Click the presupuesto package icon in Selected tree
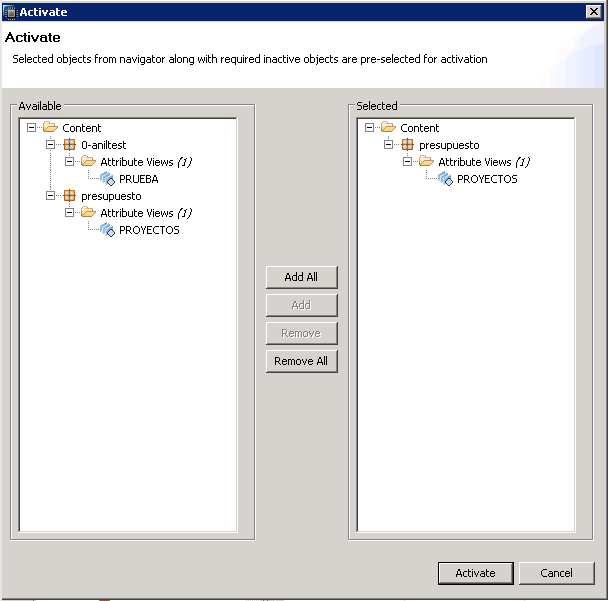The height and width of the screenshot is (601, 608). tap(407, 145)
